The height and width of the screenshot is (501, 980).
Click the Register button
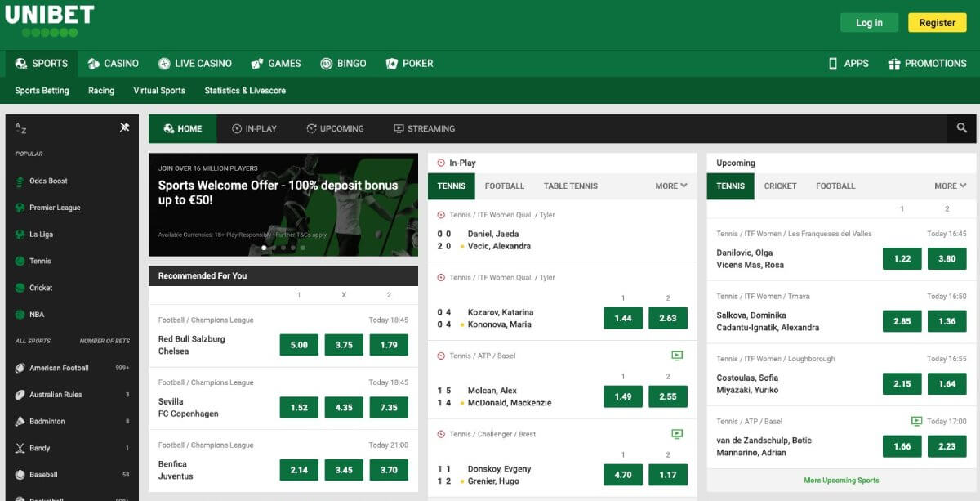pos(937,22)
